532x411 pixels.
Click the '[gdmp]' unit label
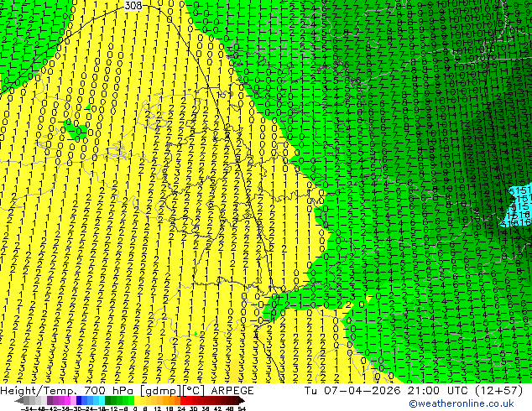pos(159,391)
